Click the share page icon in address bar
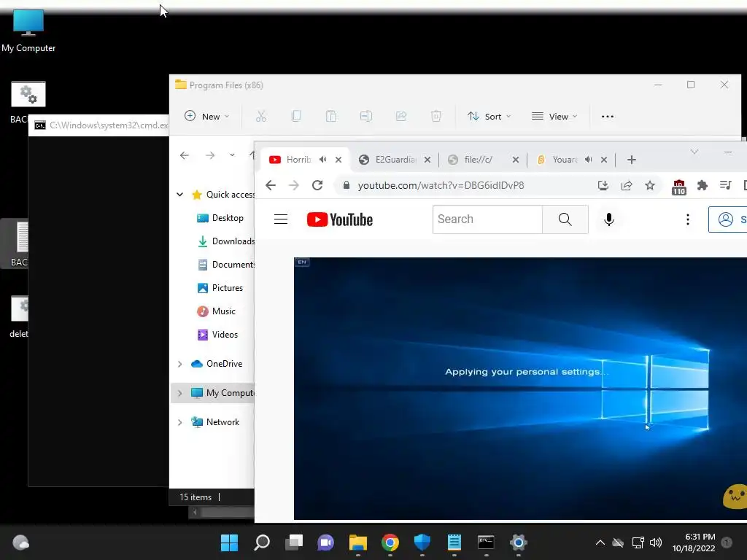This screenshot has width=747, height=560. point(627,185)
